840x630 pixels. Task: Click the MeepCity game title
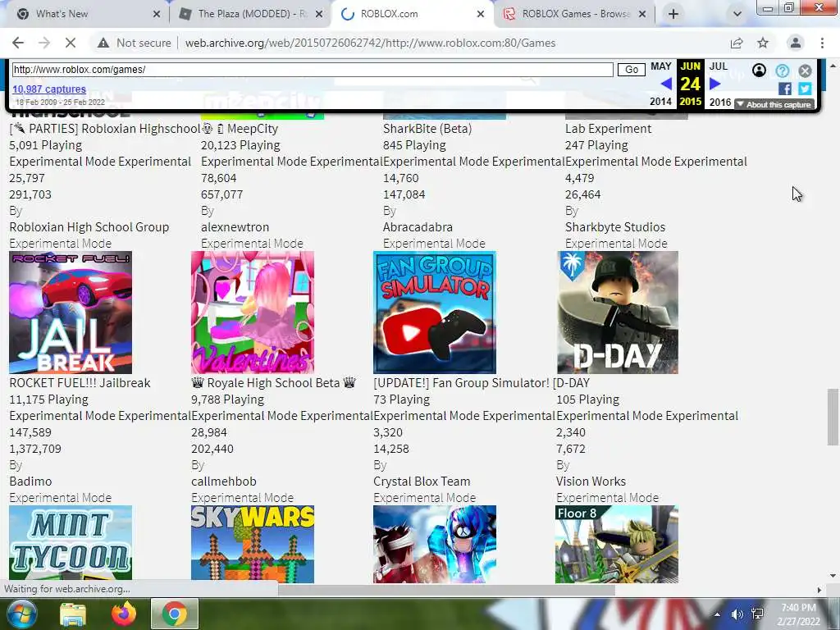[x=240, y=129]
